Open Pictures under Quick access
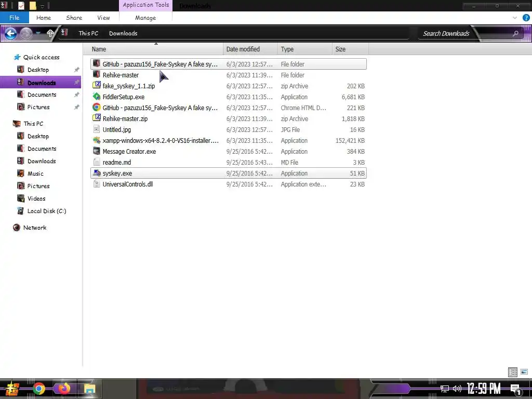Viewport: 532px width, 399px height. (38, 107)
